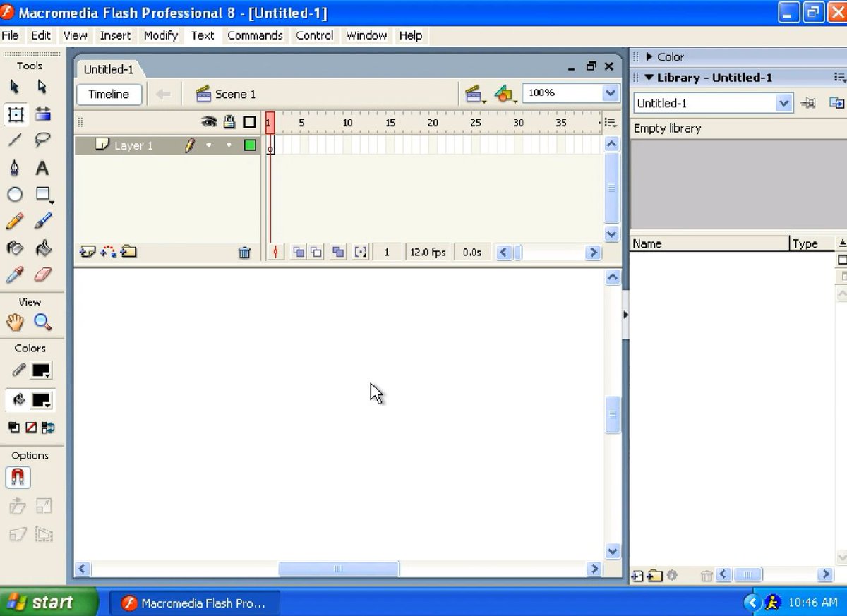Select the Ink Bottle tool
Screen dimensions: 847x616
coord(15,248)
